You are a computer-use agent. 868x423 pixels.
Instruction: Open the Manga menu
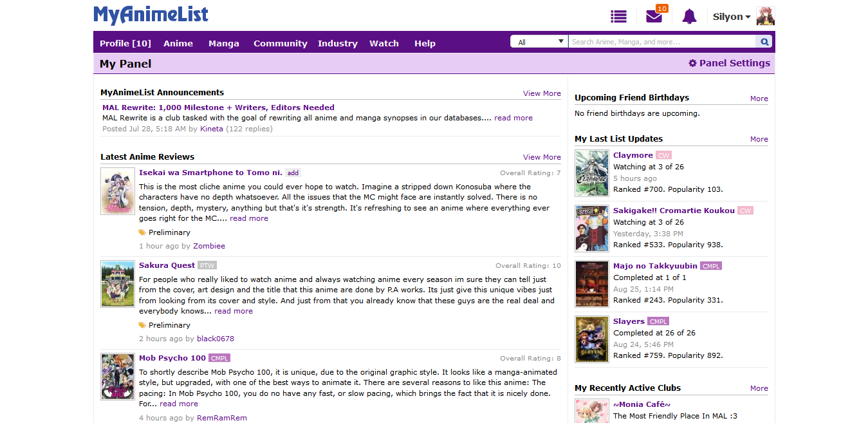coord(224,43)
